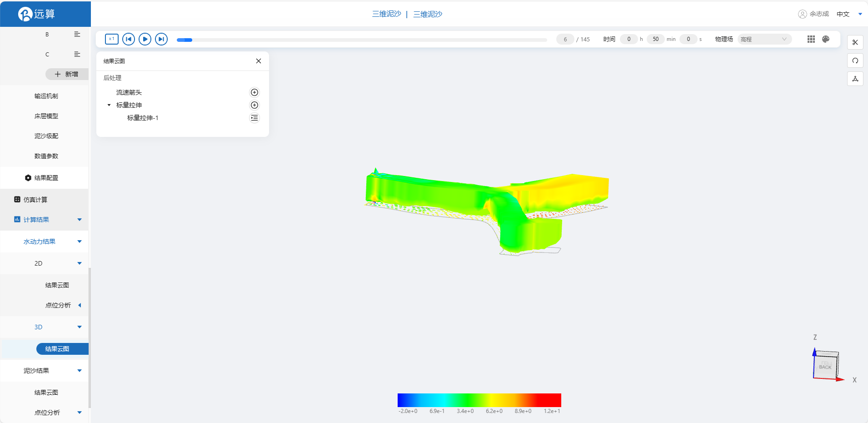
Task: Select the highlighted 3D 结果云图 button
Action: 62,349
